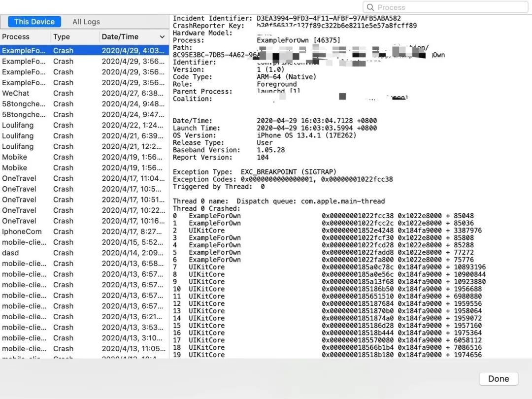
Task: Click stack frame 14 UIKitCore + 1959072
Action: pos(327,318)
